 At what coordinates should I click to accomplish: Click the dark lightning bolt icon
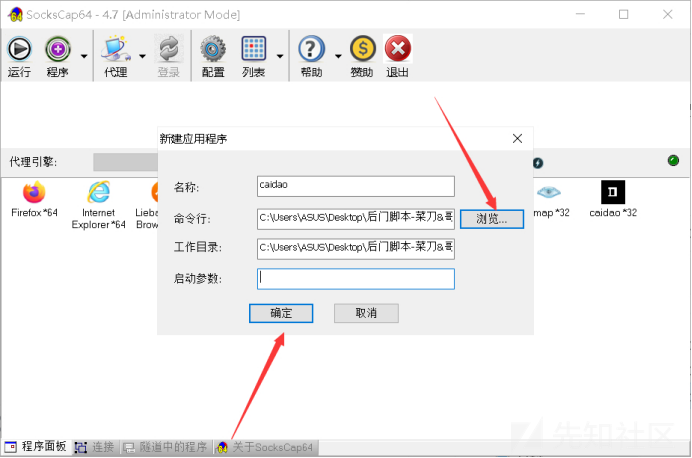(x=538, y=163)
